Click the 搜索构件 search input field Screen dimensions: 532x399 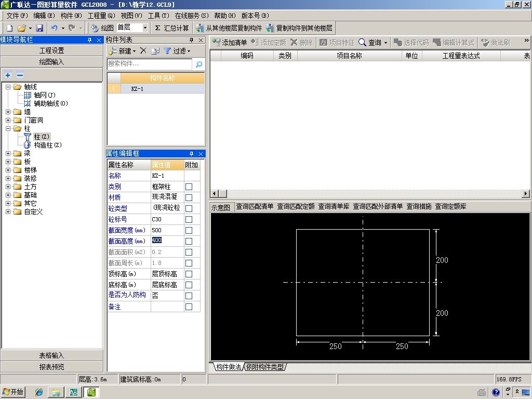[150, 64]
